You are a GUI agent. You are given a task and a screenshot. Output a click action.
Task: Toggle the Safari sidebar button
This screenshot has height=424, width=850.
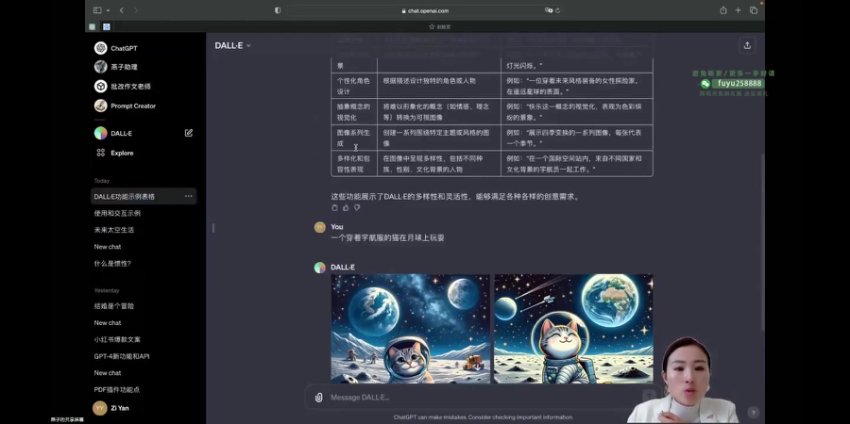click(x=98, y=10)
